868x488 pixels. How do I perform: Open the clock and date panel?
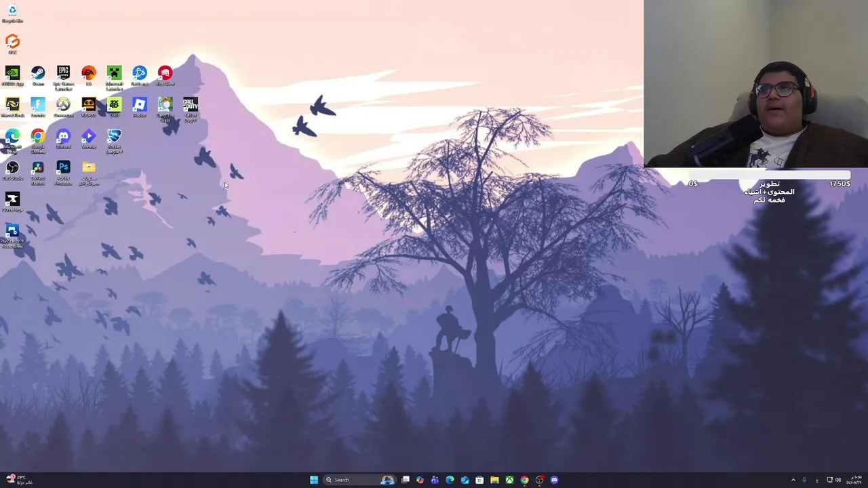pyautogui.click(x=855, y=480)
